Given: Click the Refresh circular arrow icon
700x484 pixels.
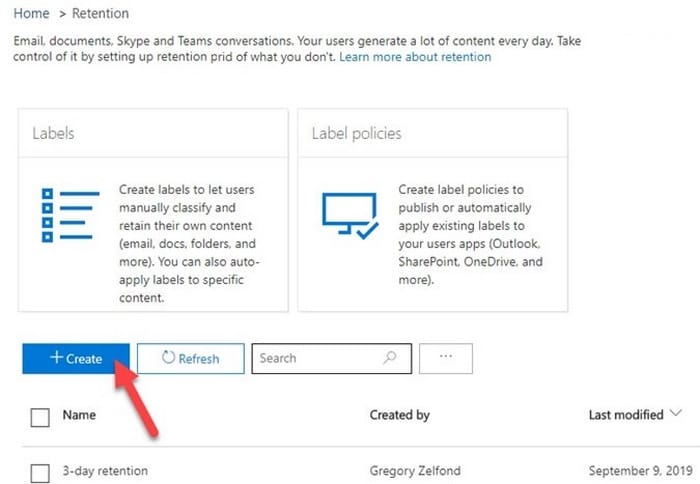Looking at the screenshot, I should click(168, 357).
